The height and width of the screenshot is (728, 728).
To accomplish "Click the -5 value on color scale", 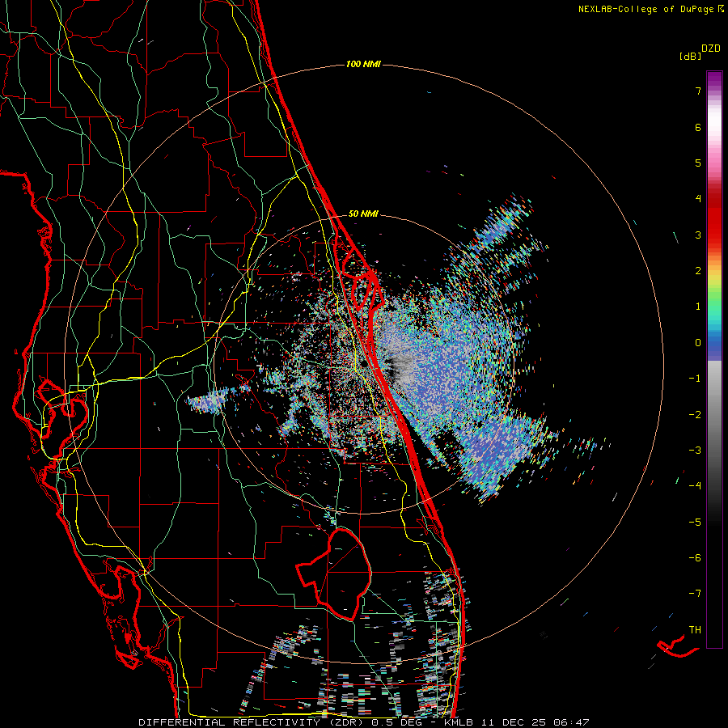I will coord(695,523).
